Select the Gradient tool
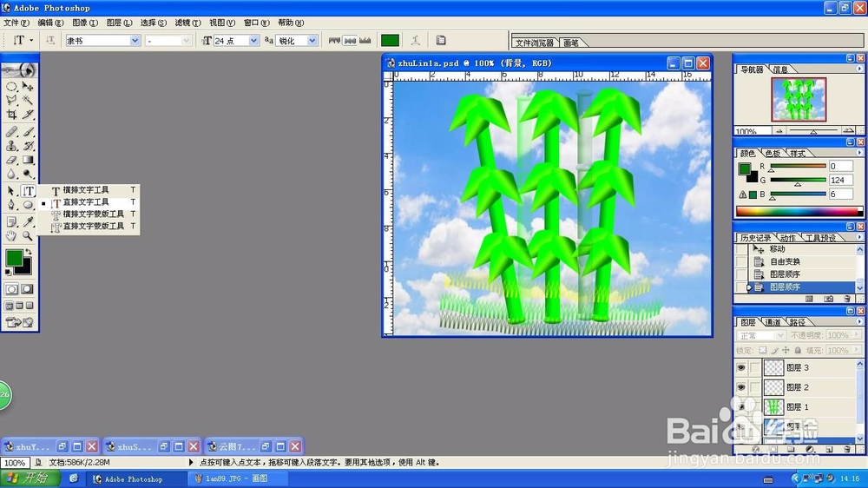Screen dimensions: 868x488 pos(28,160)
